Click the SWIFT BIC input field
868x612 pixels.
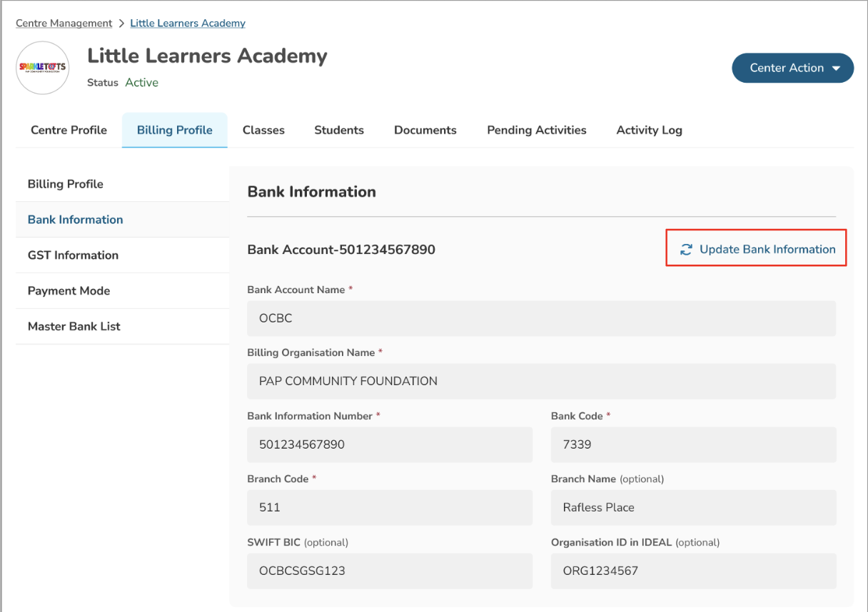(x=390, y=571)
